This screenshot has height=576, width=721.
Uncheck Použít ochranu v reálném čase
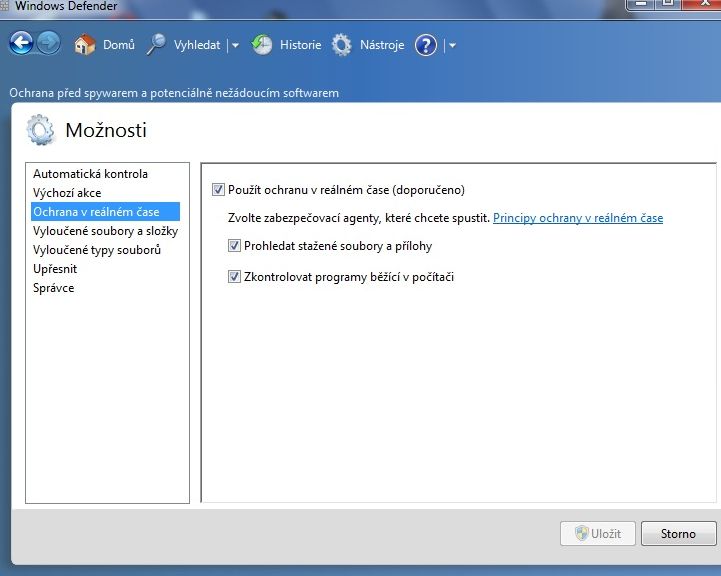218,189
